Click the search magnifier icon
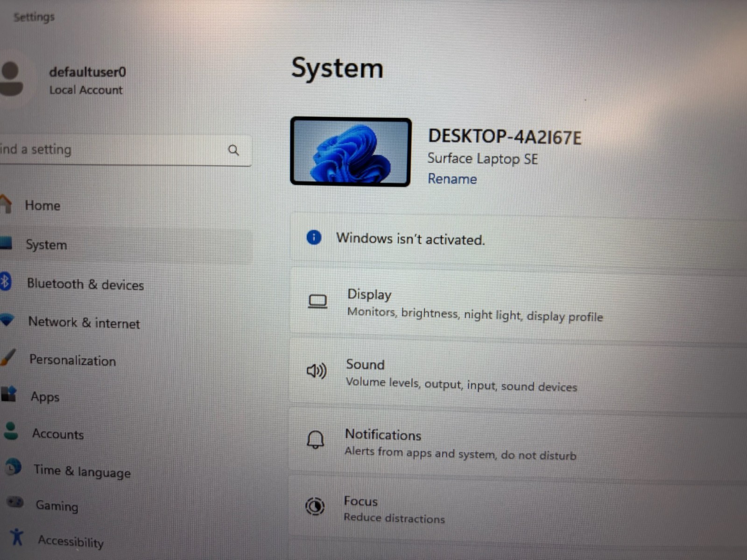Screen dimensions: 747x560 pos(233,150)
